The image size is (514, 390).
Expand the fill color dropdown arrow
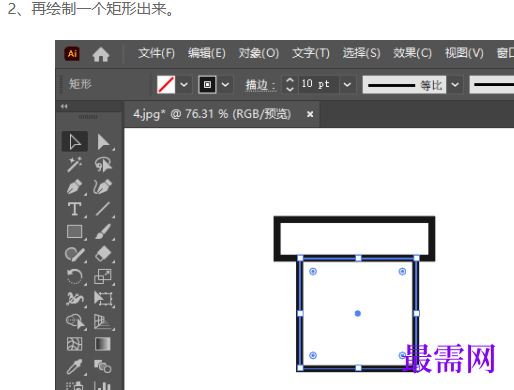point(184,85)
